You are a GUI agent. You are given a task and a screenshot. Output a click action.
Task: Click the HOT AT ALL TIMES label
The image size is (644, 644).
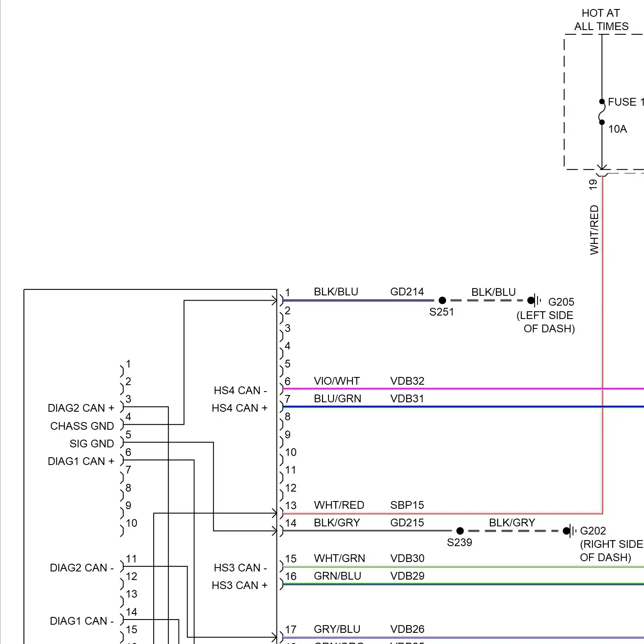(601, 20)
